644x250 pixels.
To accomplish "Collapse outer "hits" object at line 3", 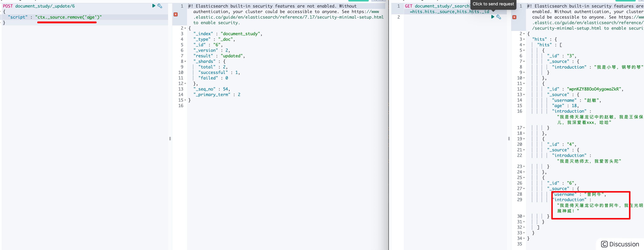I will click(x=524, y=39).
